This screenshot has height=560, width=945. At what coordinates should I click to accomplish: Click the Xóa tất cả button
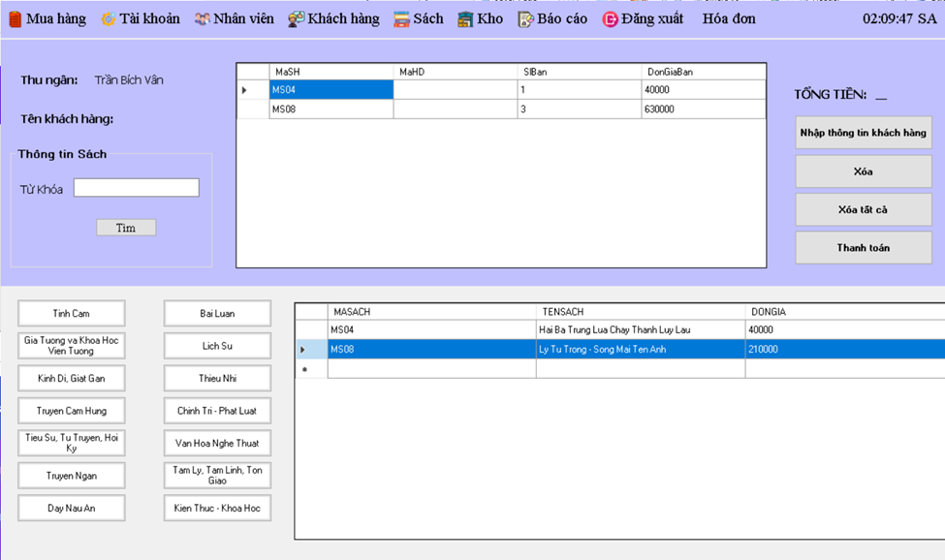[863, 209]
